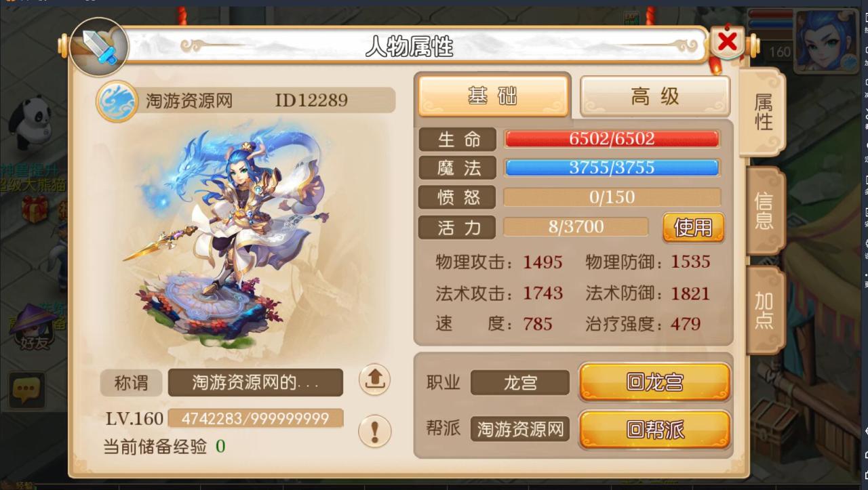Select the 信息 side tab
868x490 pixels.
click(x=765, y=211)
